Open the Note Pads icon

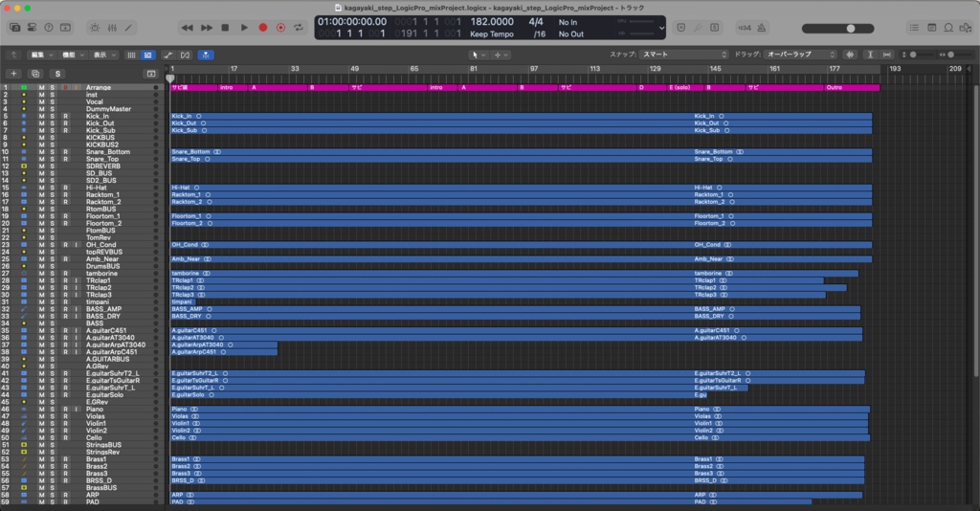931,28
